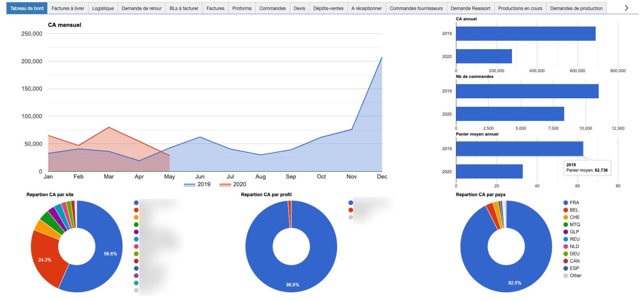Viewport: 644px width, 301px height.
Task: Open the Commandes tab
Action: pos(272,8)
